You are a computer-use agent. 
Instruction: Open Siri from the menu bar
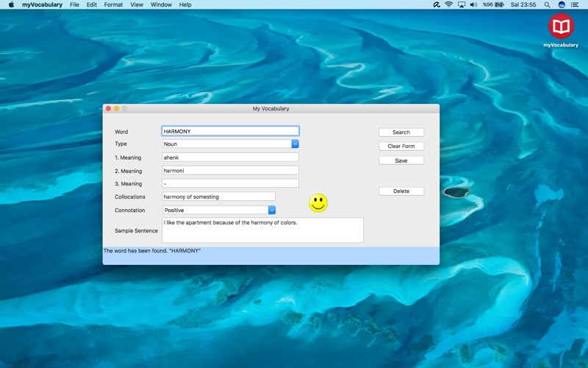pyautogui.click(x=562, y=4)
